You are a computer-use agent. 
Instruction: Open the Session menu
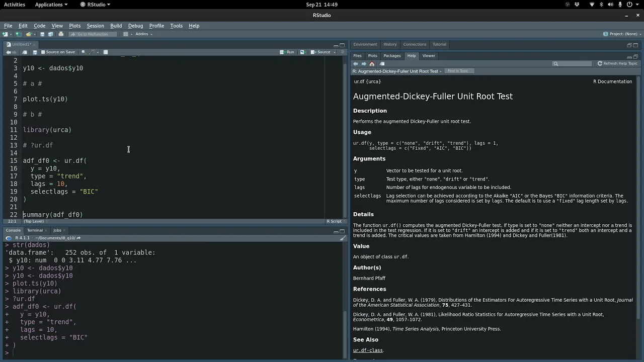point(95,26)
